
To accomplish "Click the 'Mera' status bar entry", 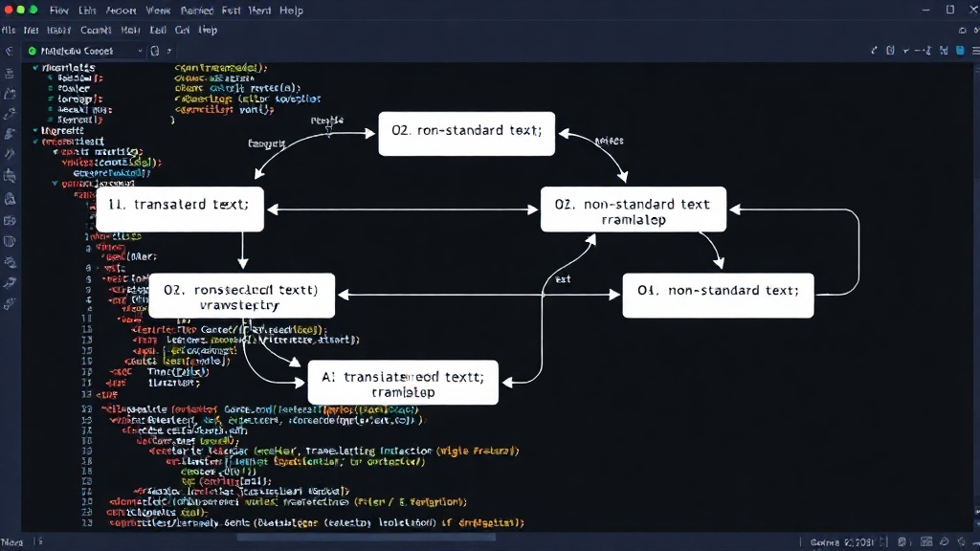I will [x=11, y=542].
